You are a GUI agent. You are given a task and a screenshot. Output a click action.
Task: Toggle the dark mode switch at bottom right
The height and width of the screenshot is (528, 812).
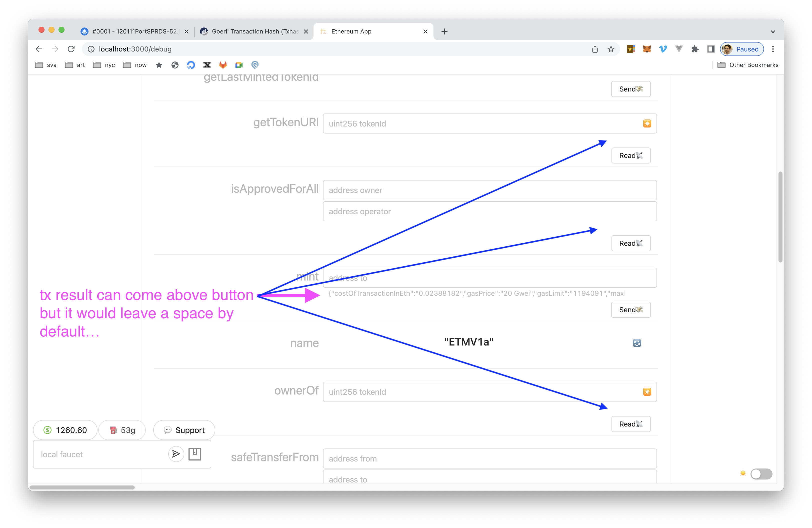761,474
